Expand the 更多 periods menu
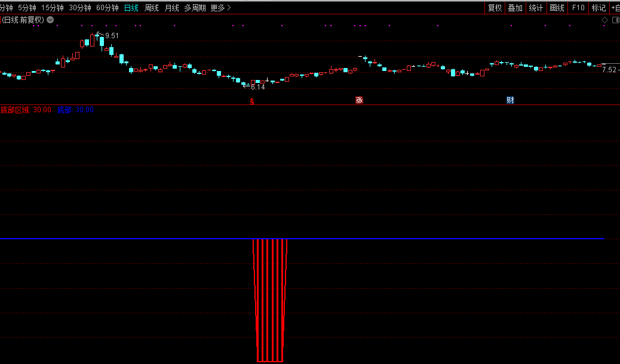Screen dimensions: 620x364 [220, 8]
